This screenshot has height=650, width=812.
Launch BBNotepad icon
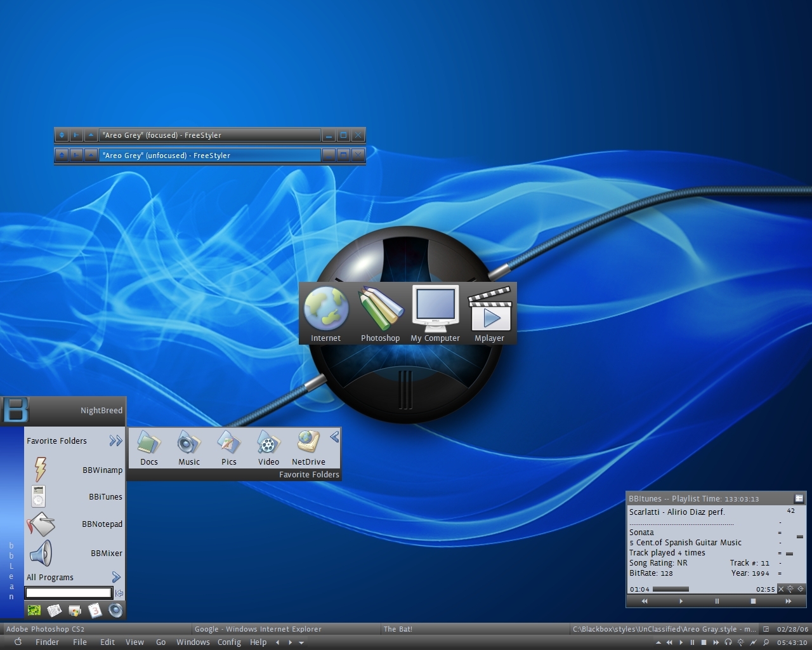click(x=41, y=524)
